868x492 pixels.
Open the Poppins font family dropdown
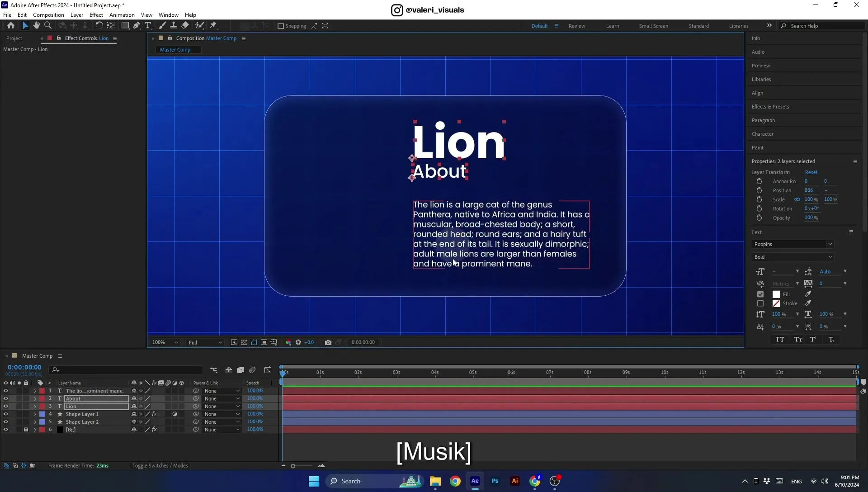click(792, 244)
